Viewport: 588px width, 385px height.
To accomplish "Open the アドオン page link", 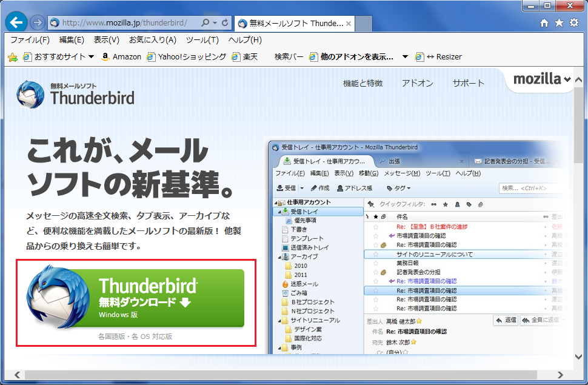I will (x=418, y=83).
